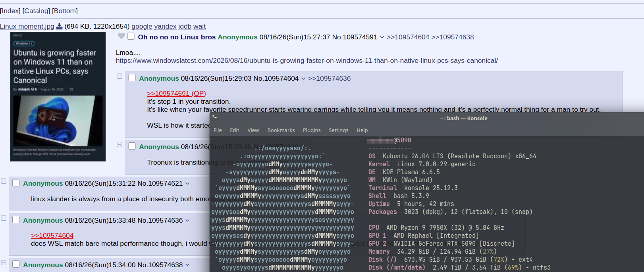Click 'Disk (/mnt/data)' ntfs3 line in terminal
Screen dimensions: 644x272
pos(459,267)
